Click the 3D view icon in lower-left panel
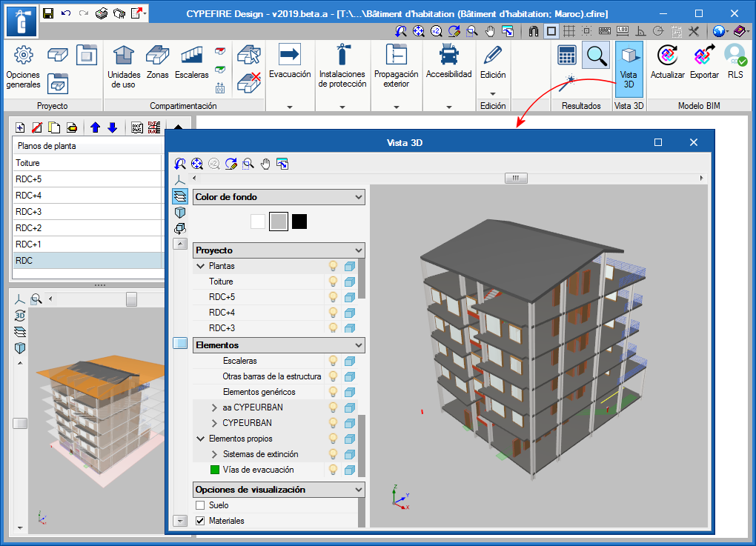This screenshot has height=546, width=756. 20,316
